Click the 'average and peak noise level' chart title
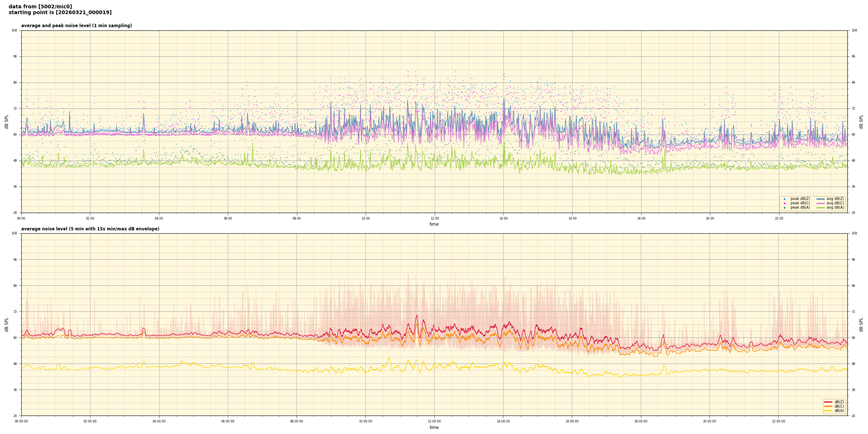868x434 pixels. [76, 26]
